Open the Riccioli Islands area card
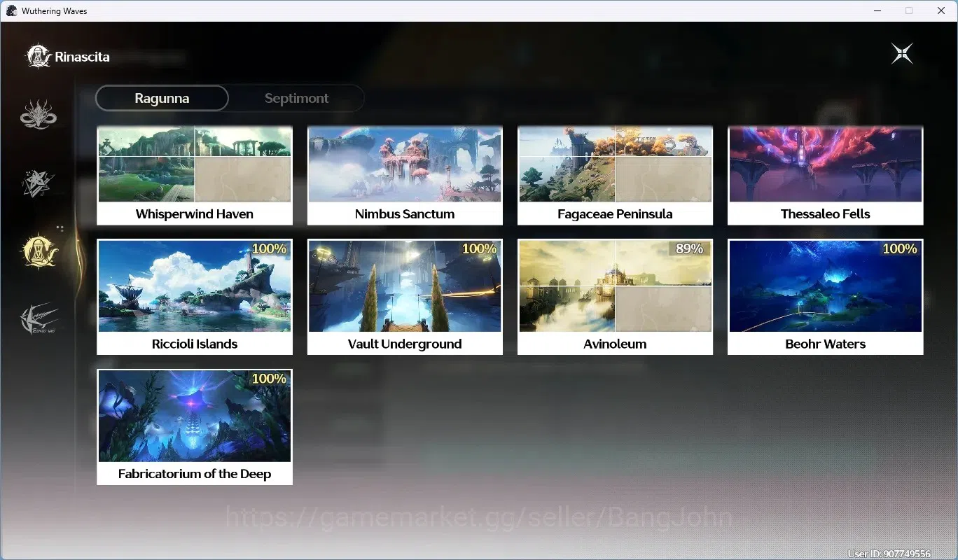 (195, 297)
